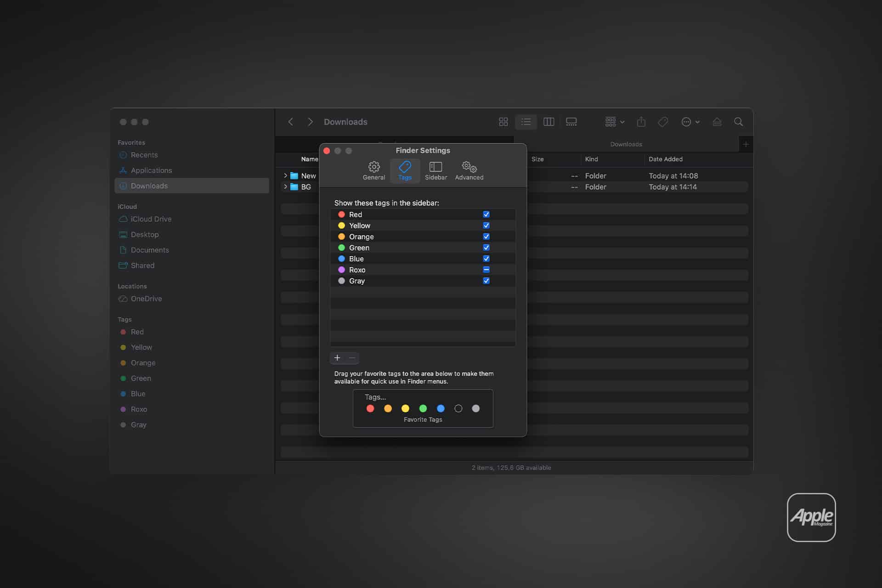Sort by the Size column header
This screenshot has height=588, width=882.
(537, 159)
